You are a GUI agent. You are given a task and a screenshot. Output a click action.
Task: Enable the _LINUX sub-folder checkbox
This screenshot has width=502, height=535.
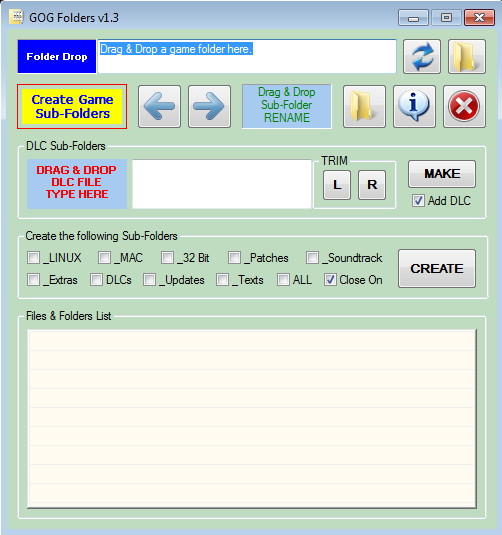[x=33, y=258]
